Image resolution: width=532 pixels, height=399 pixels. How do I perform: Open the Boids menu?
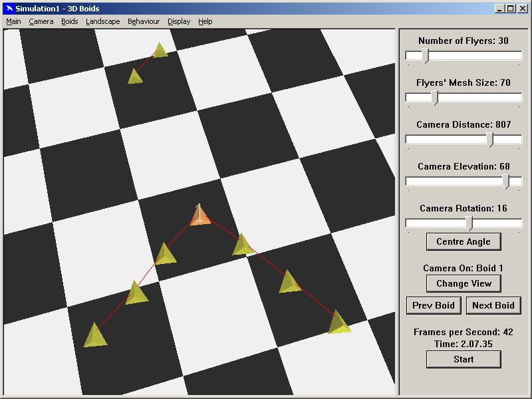[70, 21]
